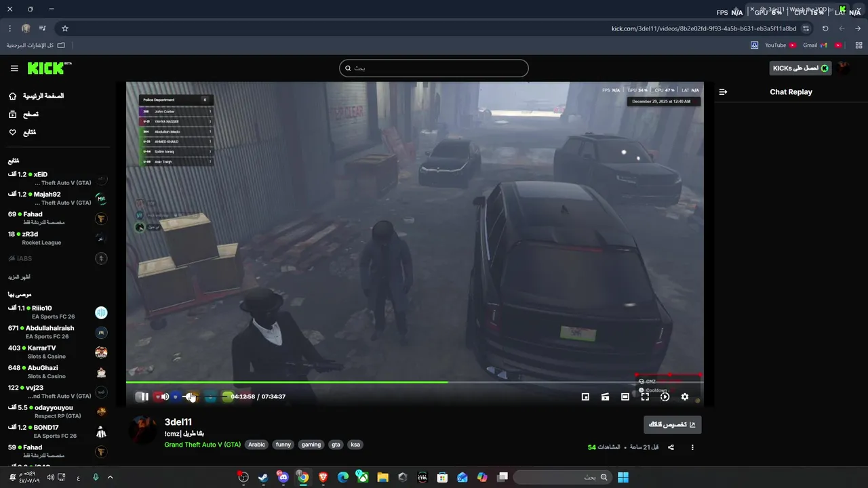
Task: Open Kick's main hamburger menu
Action: click(x=14, y=68)
